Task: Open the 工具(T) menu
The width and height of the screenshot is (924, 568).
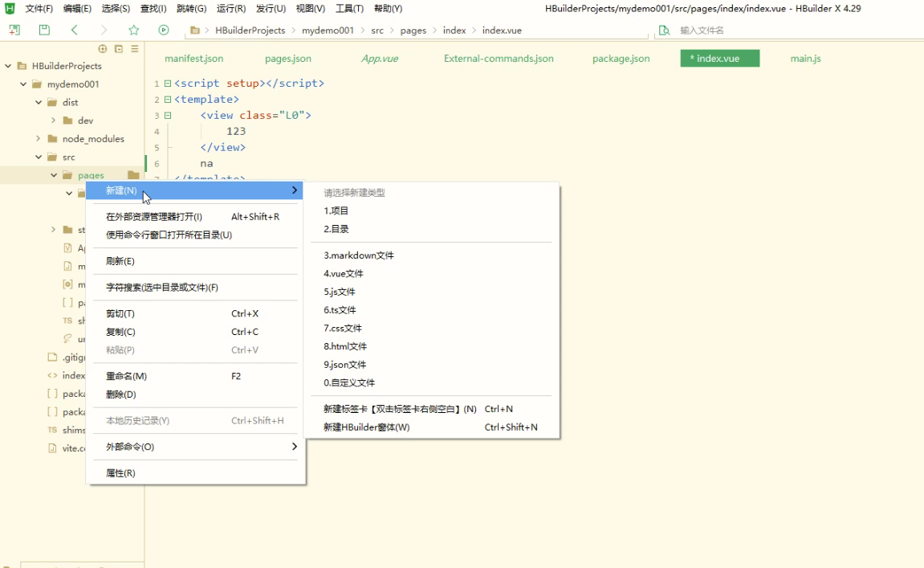Action: (x=349, y=9)
